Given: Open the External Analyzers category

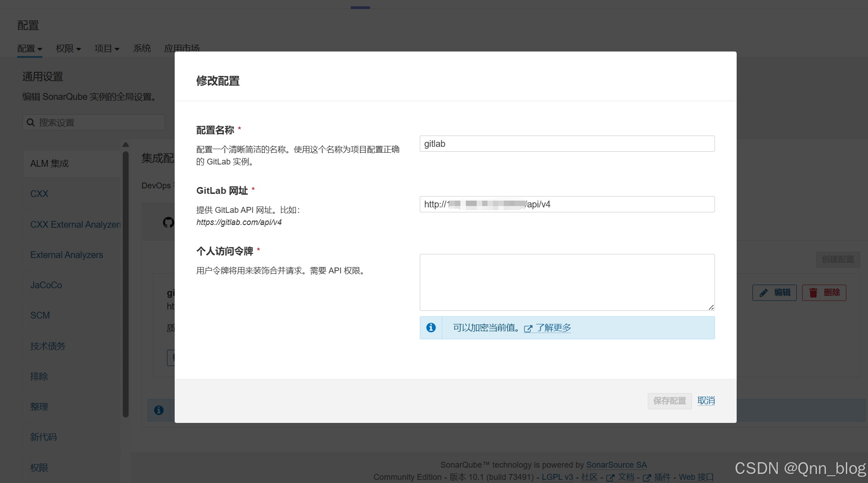Looking at the screenshot, I should 72,255.
